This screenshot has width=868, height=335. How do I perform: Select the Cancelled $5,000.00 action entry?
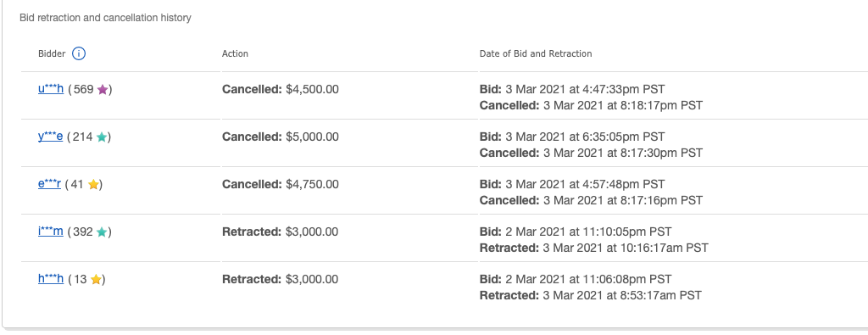pyautogui.click(x=281, y=137)
